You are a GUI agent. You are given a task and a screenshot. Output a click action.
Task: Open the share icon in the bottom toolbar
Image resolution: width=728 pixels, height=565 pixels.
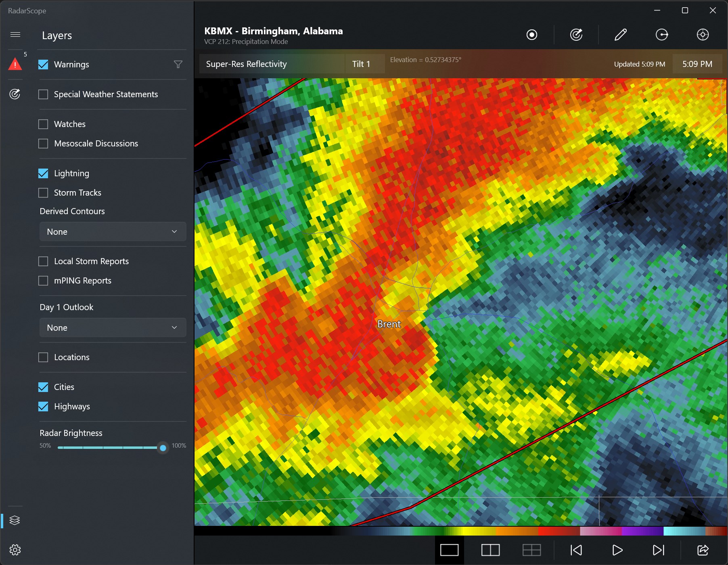click(x=703, y=550)
